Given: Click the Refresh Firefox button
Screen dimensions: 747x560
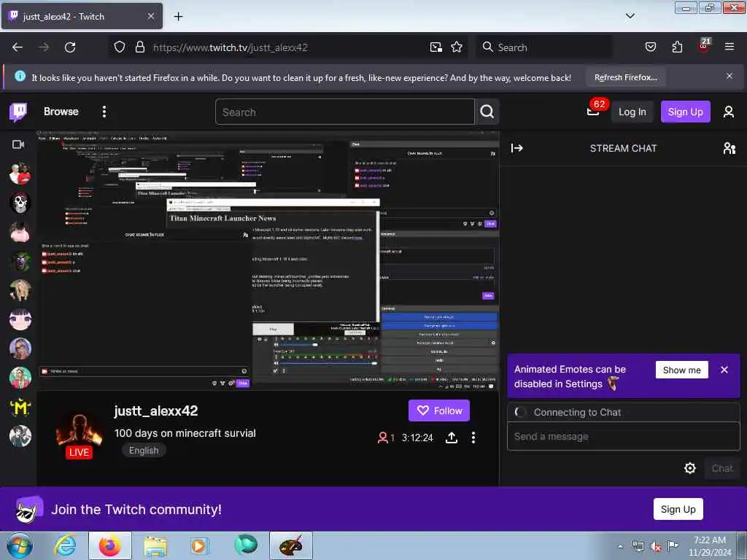Looking at the screenshot, I should pyautogui.click(x=625, y=77).
